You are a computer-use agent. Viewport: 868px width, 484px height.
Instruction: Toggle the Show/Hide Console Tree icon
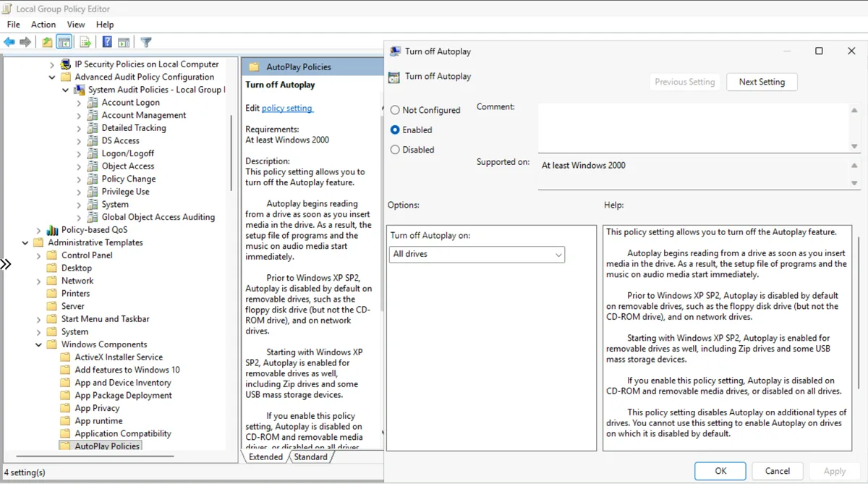click(x=64, y=42)
